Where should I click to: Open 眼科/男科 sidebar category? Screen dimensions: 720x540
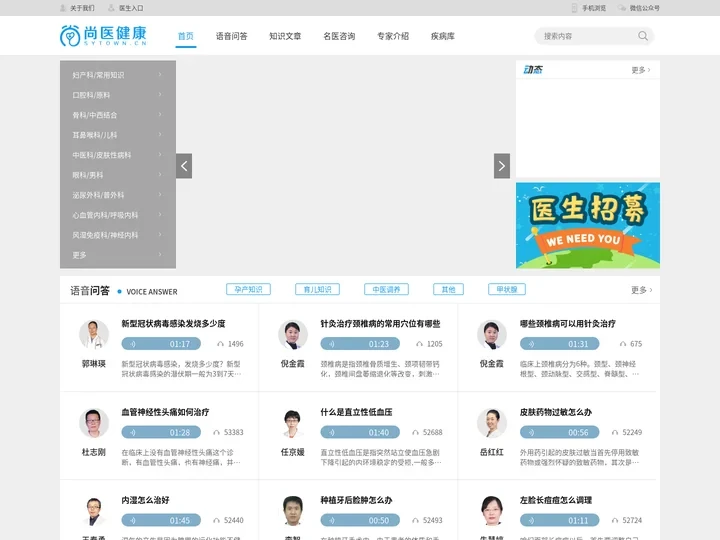coord(118,175)
